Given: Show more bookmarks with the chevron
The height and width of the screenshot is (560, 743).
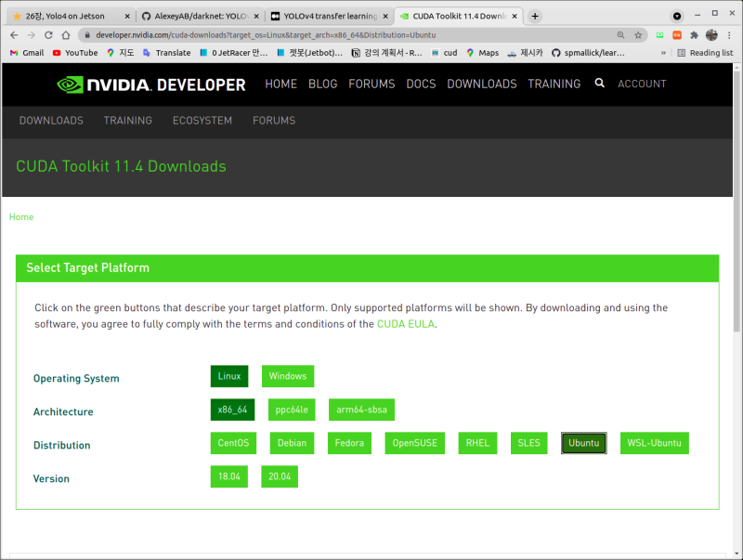Looking at the screenshot, I should coord(663,53).
